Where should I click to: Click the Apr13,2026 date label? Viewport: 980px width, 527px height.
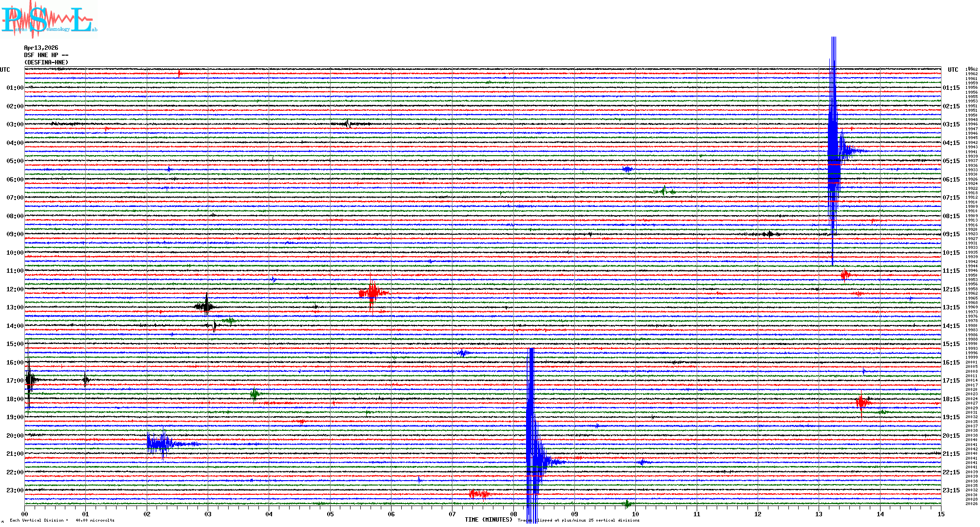pos(41,48)
